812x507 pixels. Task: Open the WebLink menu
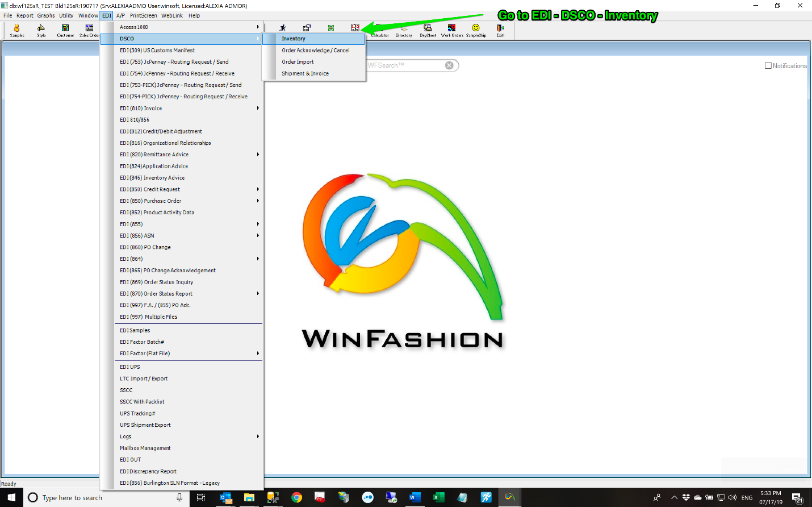(171, 15)
